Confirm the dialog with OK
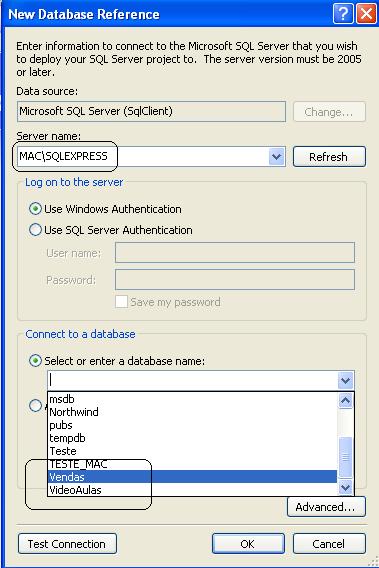The width and height of the screenshot is (379, 568). [248, 544]
